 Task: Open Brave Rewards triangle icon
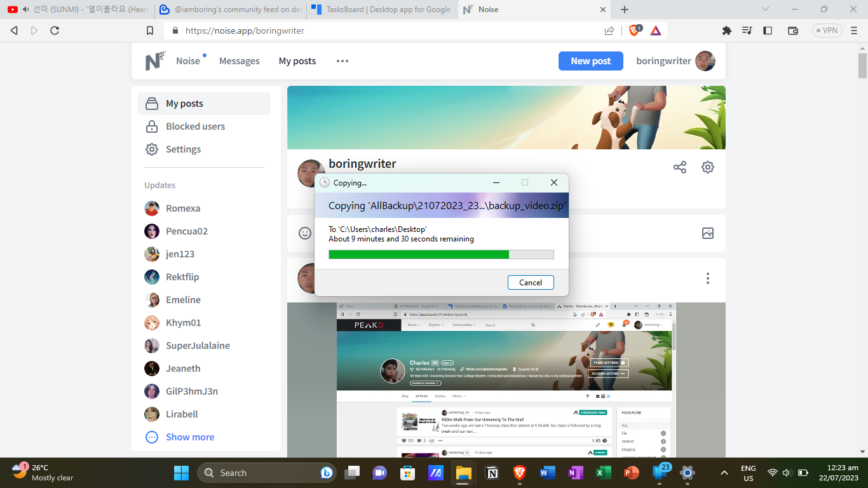[x=656, y=30]
